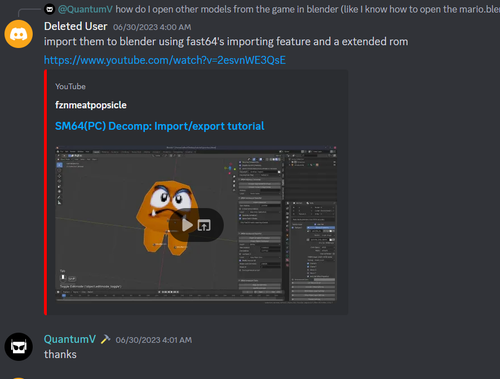Image resolution: width=500 pixels, height=379 pixels.
Task: Click the YouTube provider label in embed
Action: [70, 86]
